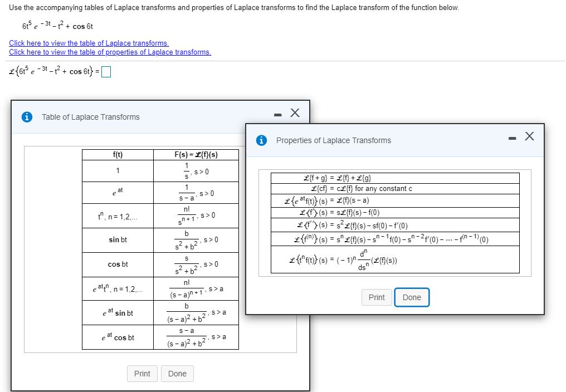Click Print in the Properties of Laplace Transforms window
This screenshot has width=566, height=392.
pos(377,297)
